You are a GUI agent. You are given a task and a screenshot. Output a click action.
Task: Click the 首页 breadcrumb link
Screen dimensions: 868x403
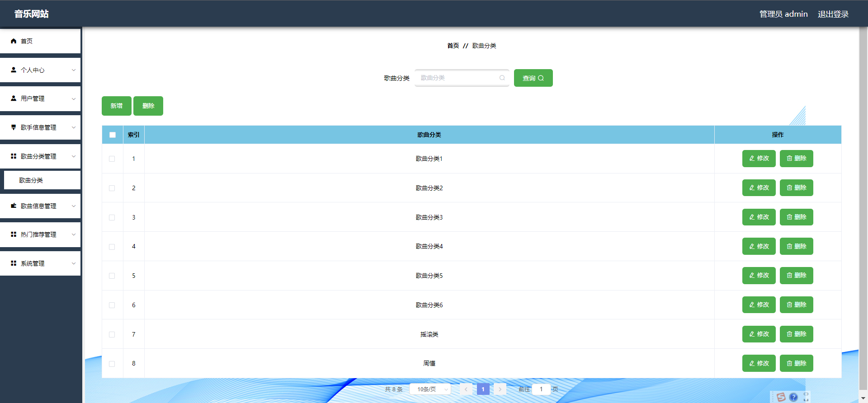[453, 46]
